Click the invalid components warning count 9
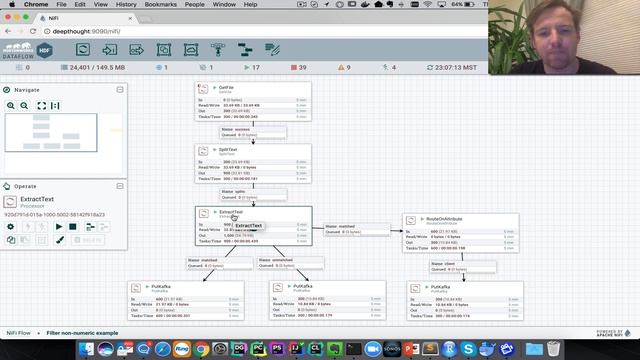This screenshot has height=360, width=640. 344,67
